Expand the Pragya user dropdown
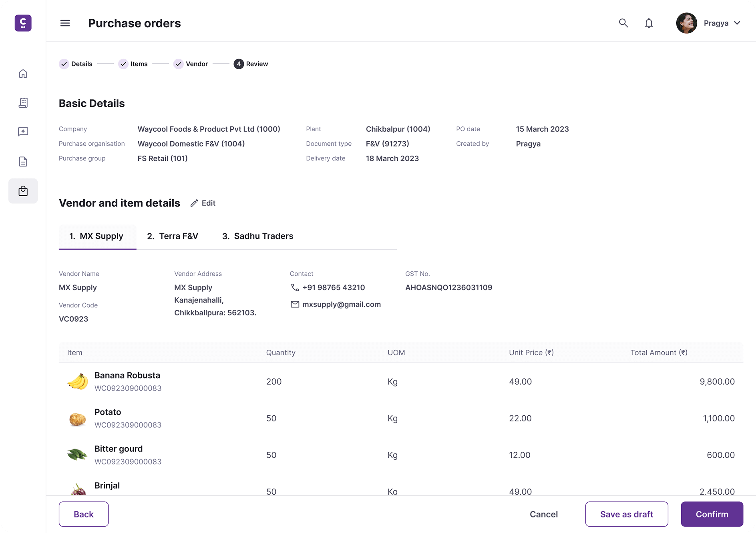Viewport: 756px width, 533px height. click(737, 23)
